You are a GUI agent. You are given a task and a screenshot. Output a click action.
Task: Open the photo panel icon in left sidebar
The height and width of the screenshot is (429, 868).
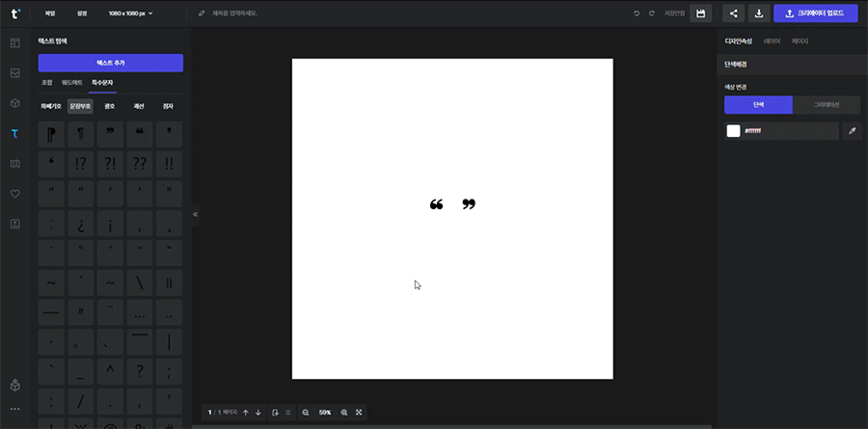(14, 73)
